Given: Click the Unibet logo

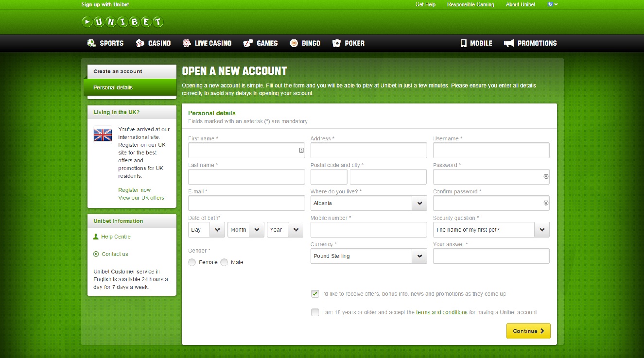Looking at the screenshot, I should (123, 22).
